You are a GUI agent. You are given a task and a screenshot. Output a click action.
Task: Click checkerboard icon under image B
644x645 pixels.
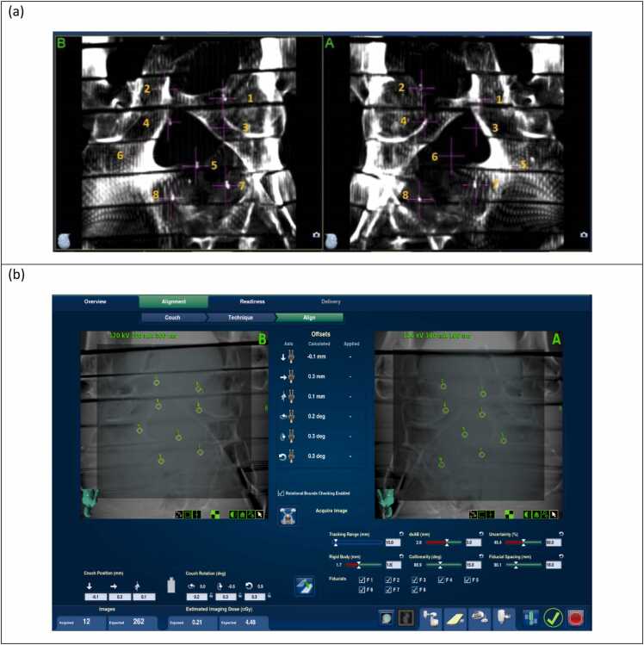tap(214, 514)
